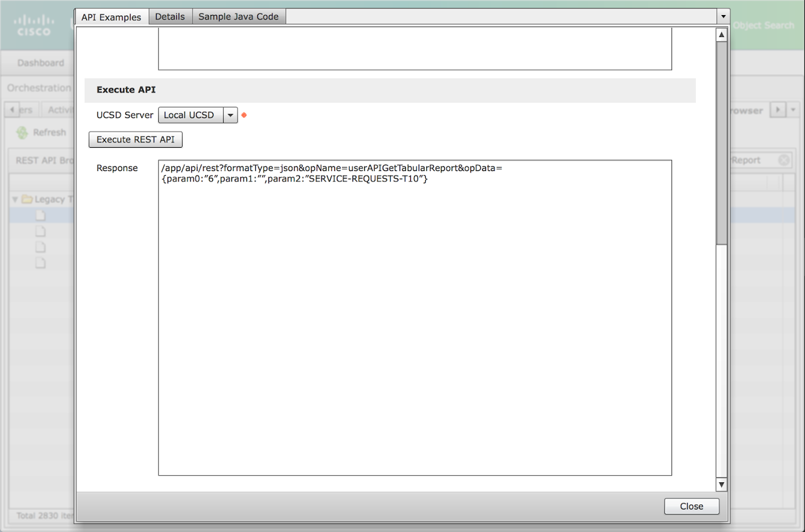Screen dimensions: 805x532
Task: Open the API Examples tab
Action: 111,17
